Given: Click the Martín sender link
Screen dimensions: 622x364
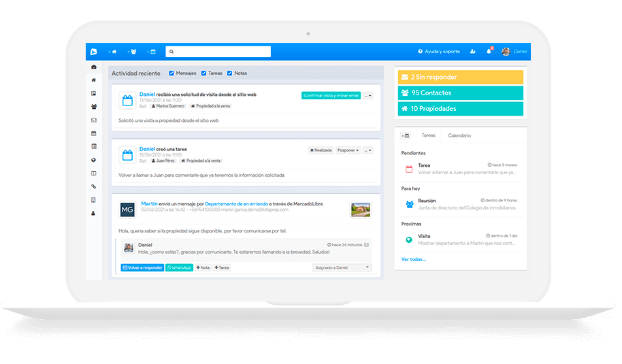Looking at the screenshot, I should [149, 204].
